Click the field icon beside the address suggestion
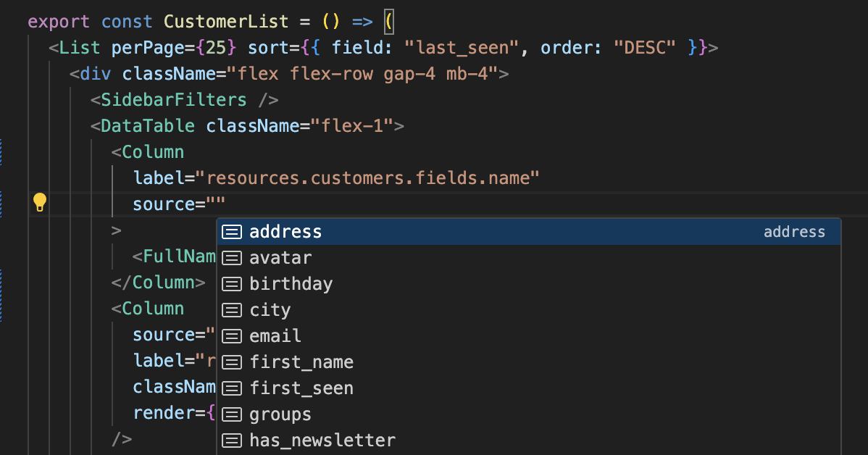 tap(232, 231)
